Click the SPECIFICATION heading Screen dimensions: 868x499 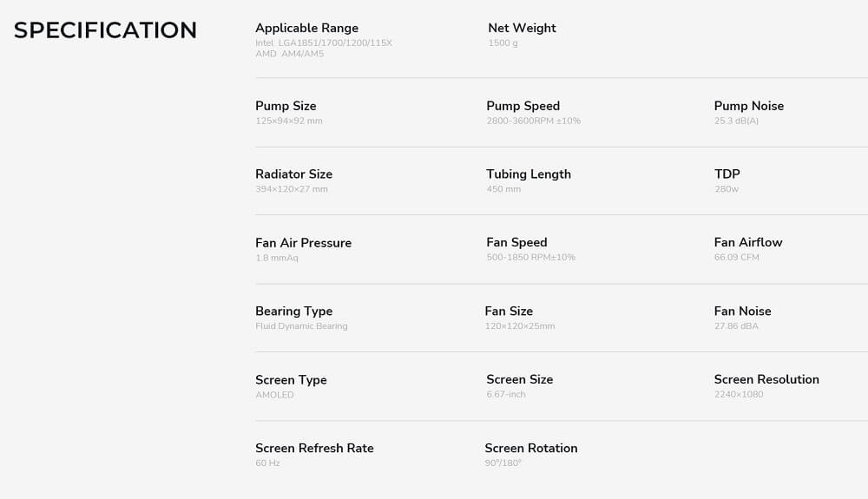click(x=105, y=30)
